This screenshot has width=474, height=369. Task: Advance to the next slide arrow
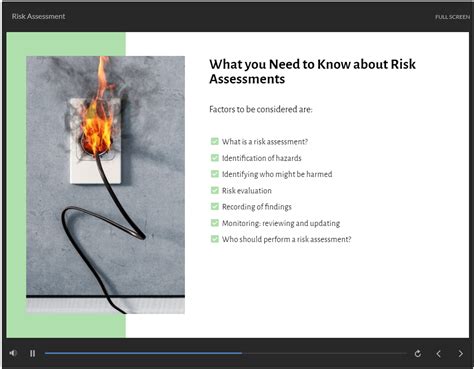(x=460, y=354)
